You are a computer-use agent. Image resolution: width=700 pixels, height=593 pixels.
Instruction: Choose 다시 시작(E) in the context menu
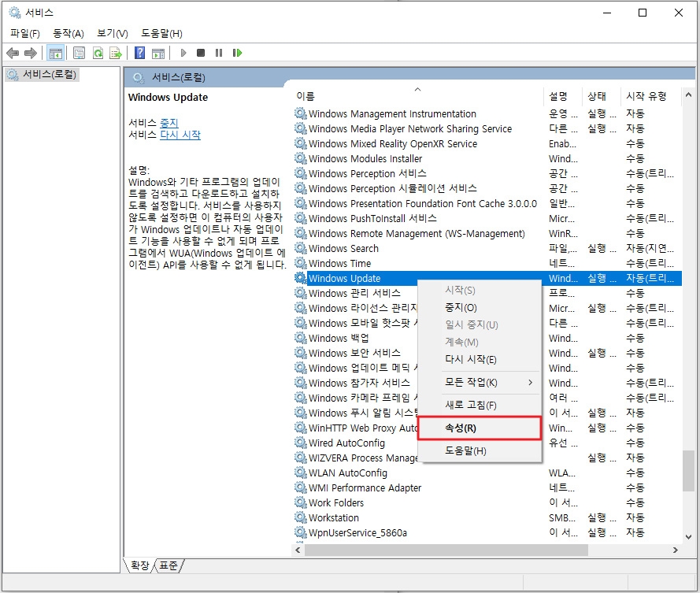480,359
